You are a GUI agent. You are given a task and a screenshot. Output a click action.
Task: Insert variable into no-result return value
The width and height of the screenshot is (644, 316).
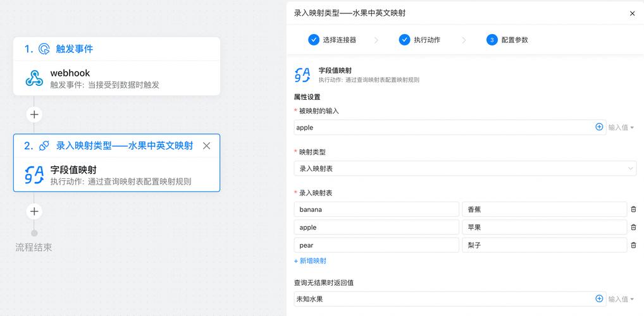point(599,299)
